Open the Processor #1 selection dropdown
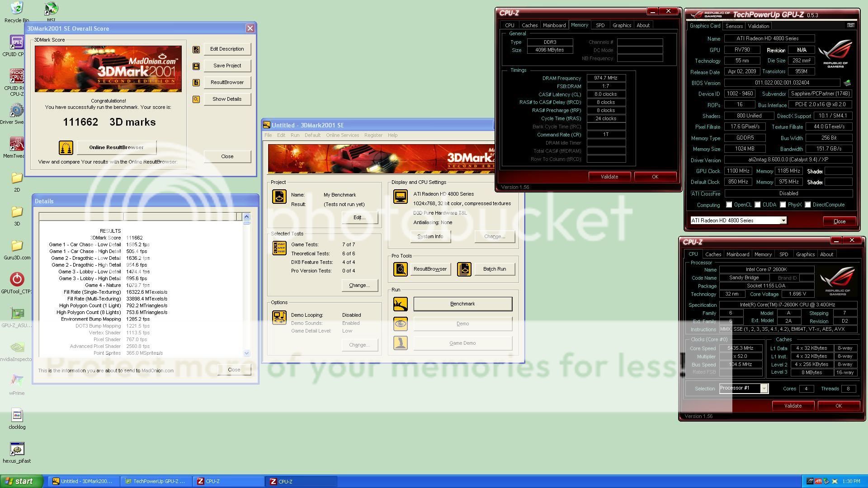This screenshot has width=868, height=488. (x=764, y=389)
